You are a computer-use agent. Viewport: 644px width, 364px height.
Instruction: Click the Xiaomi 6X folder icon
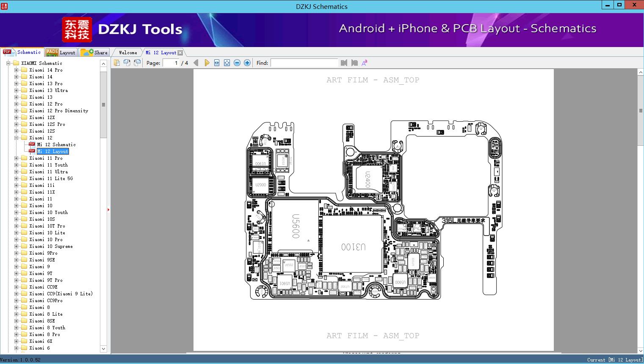pyautogui.click(x=24, y=341)
